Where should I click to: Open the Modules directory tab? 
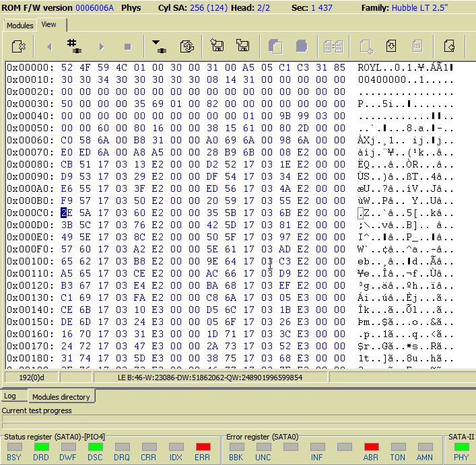[61, 397]
